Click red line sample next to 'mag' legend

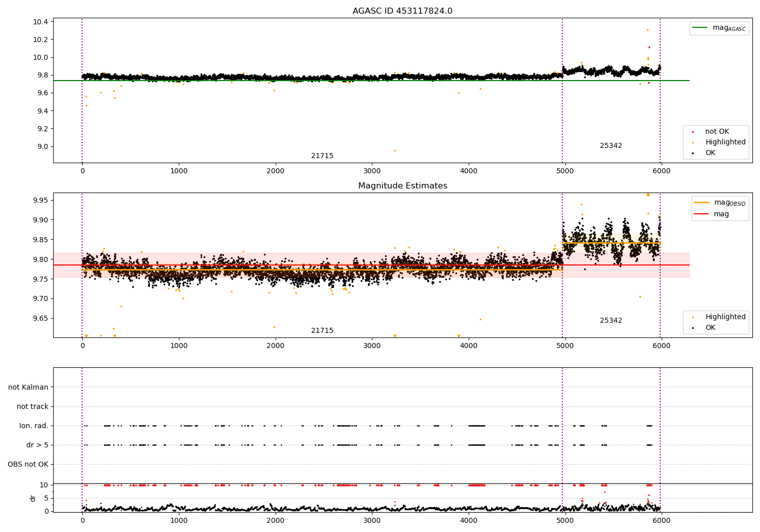click(701, 214)
